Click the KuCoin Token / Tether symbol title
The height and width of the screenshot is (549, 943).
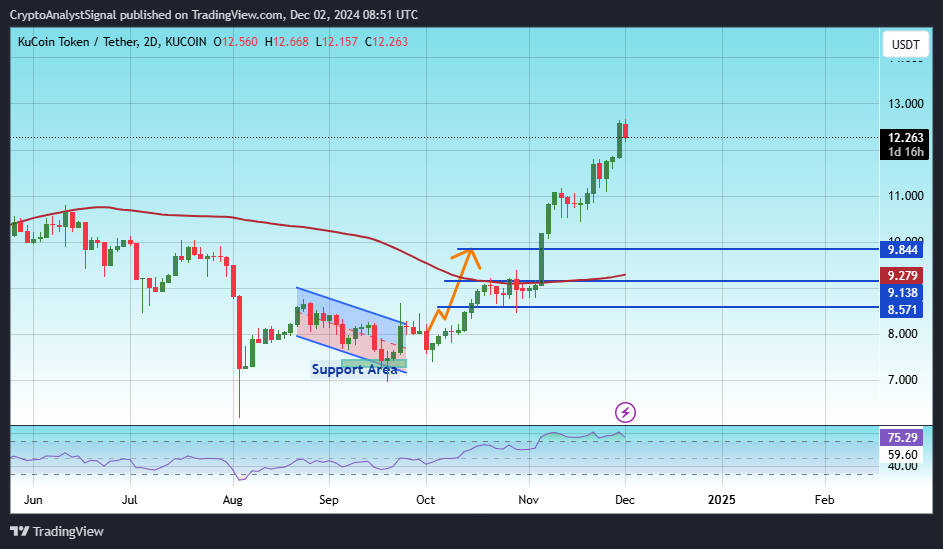79,42
